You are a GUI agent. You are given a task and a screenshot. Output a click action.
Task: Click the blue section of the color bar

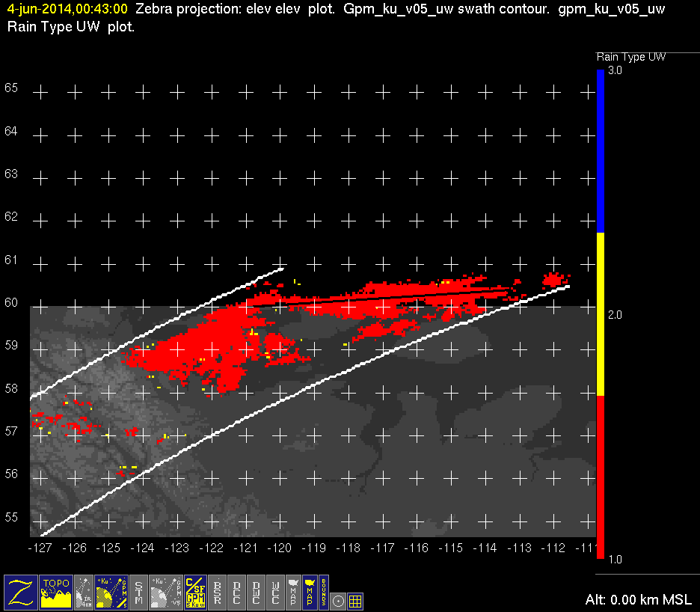point(600,150)
